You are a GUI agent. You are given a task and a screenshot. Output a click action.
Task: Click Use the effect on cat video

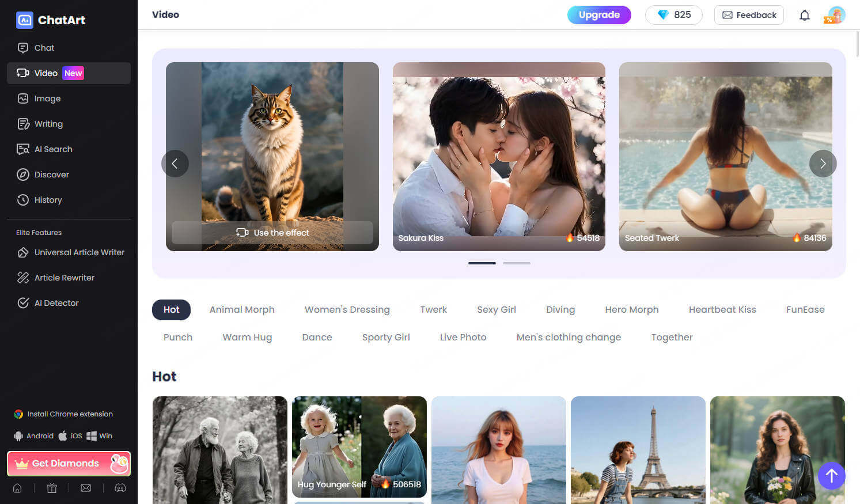click(x=272, y=233)
